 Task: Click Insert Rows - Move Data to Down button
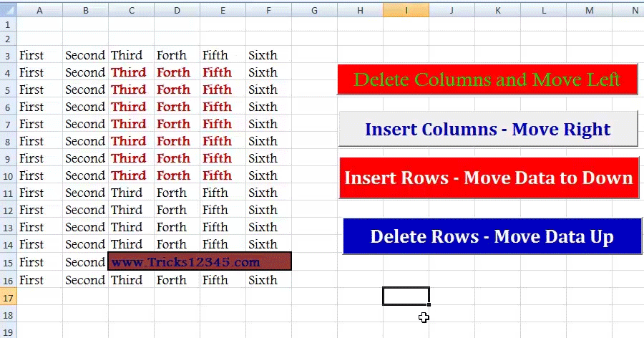pyautogui.click(x=489, y=178)
